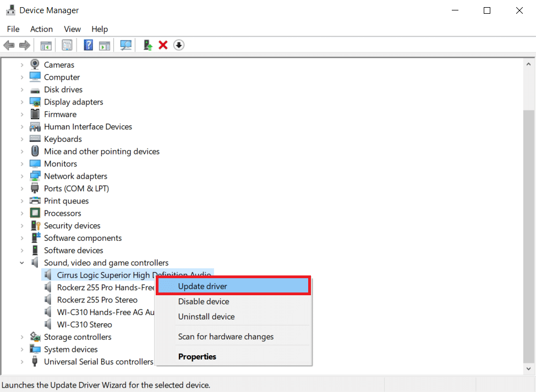This screenshot has width=536, height=392.
Task: Click the vertical scrollbar down arrow
Action: pyautogui.click(x=529, y=369)
